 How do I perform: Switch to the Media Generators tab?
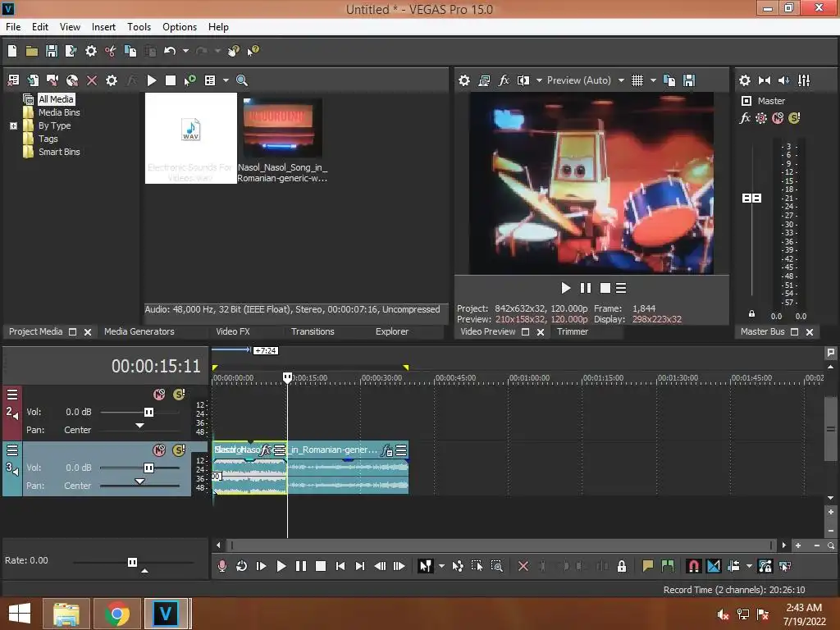click(x=139, y=331)
